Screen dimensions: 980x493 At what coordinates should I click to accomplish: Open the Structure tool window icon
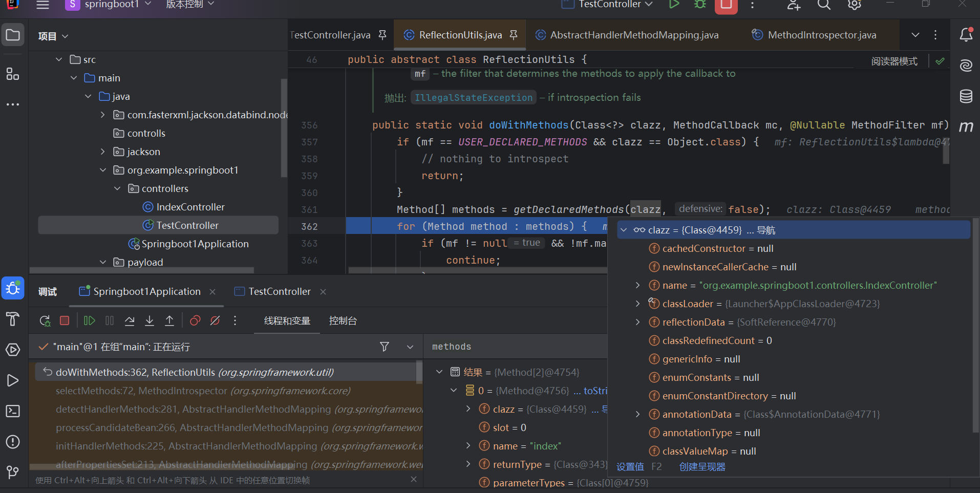(x=13, y=74)
